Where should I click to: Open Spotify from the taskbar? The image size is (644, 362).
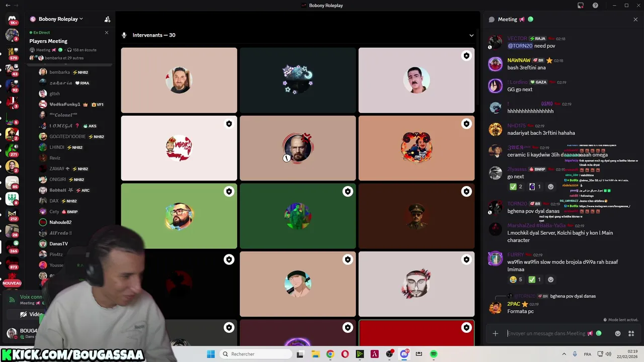coord(433,354)
